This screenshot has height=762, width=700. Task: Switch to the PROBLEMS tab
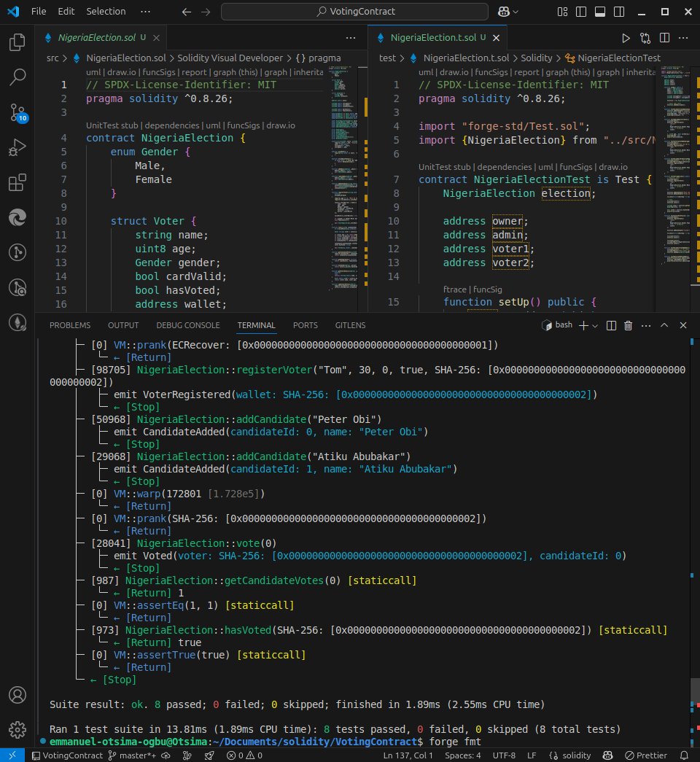tap(70, 325)
